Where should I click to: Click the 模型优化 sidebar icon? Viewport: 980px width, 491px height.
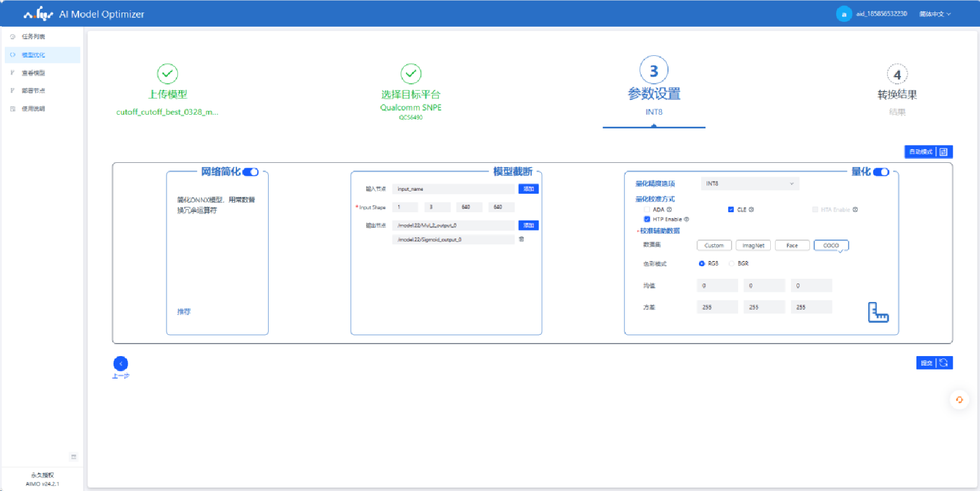pyautogui.click(x=12, y=55)
